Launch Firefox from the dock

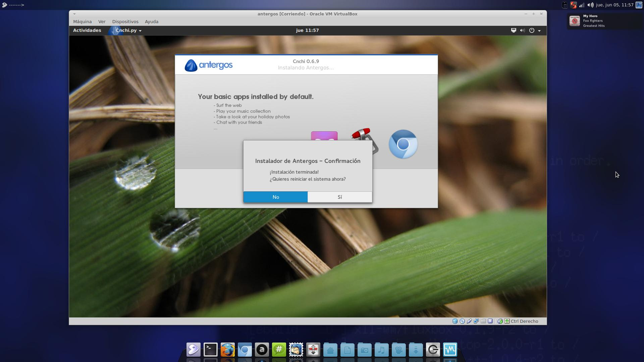228,350
